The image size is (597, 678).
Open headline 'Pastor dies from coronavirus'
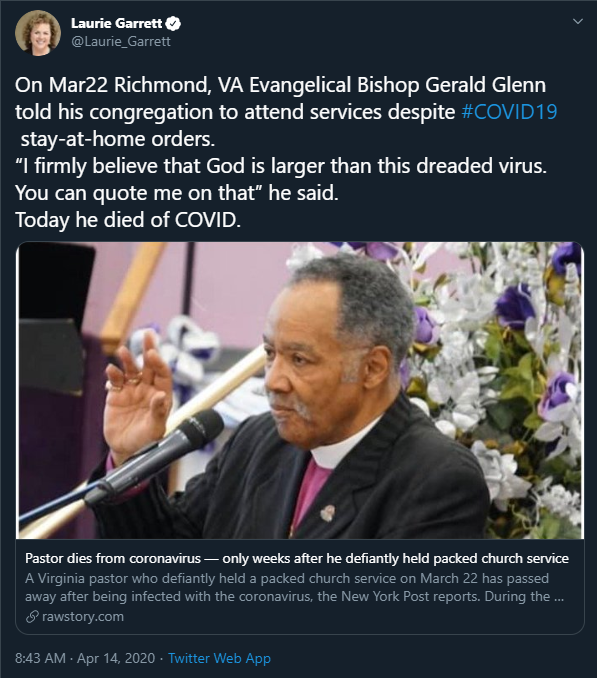[x=297, y=558]
